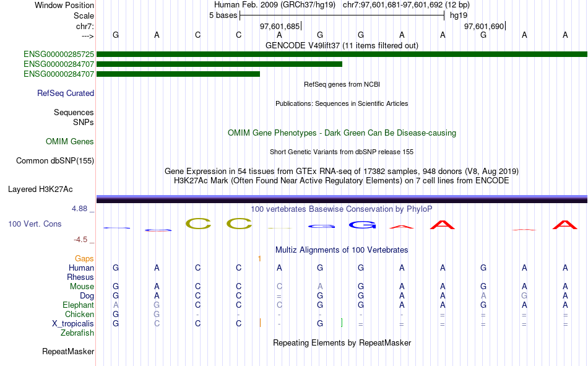
Task: Click the green bracket in X_tropicalis row
Action: click(342, 323)
